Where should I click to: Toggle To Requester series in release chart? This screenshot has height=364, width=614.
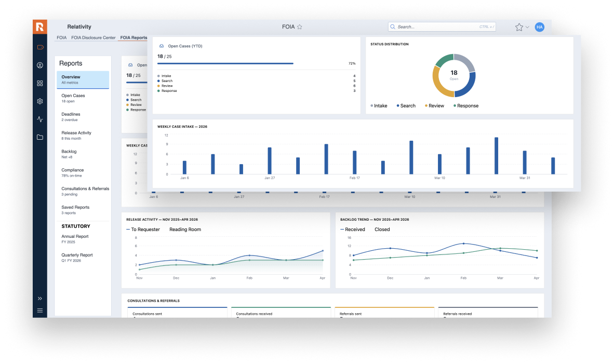point(143,230)
